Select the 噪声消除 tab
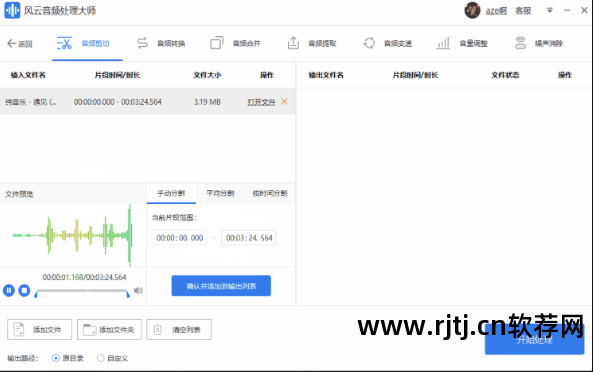Image resolution: width=593 pixels, height=372 pixels. pyautogui.click(x=539, y=43)
